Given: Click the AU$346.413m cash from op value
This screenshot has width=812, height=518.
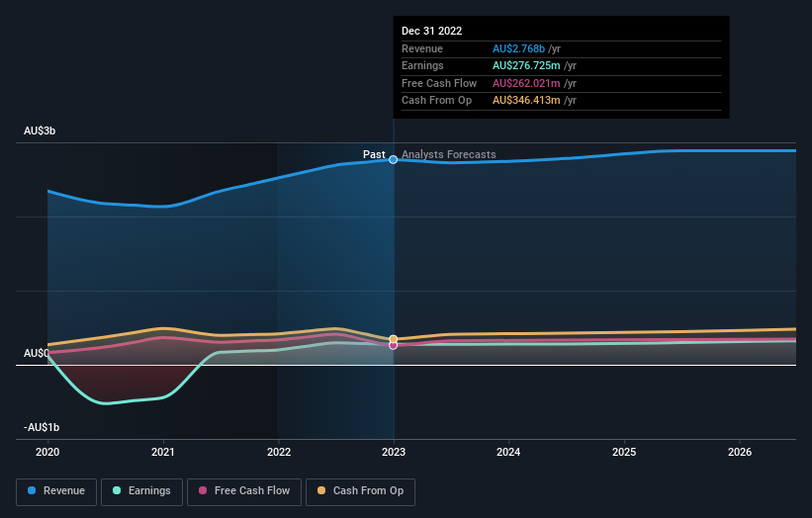Looking at the screenshot, I should (x=526, y=101).
